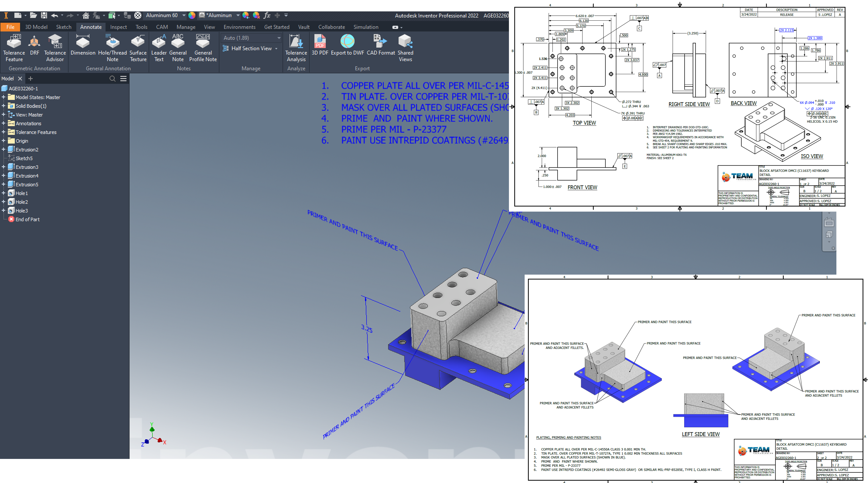Open the model browser hamburger menu
The height and width of the screenshot is (483, 868).
pos(124,78)
